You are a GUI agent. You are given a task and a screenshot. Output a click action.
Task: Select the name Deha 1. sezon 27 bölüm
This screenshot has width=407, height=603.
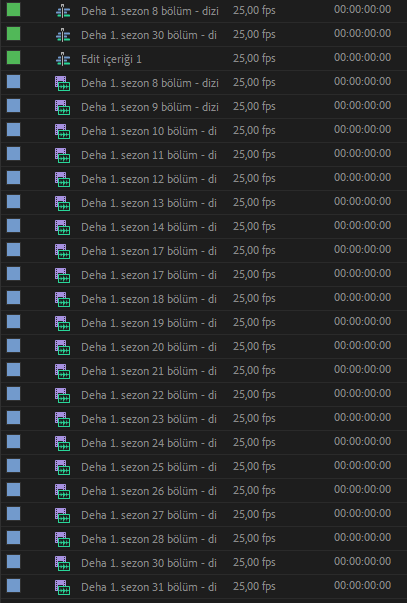[148, 515]
